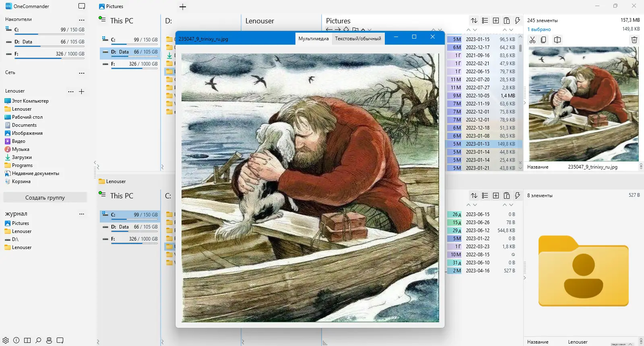Open Загрузки in favorites

[x=18, y=157]
